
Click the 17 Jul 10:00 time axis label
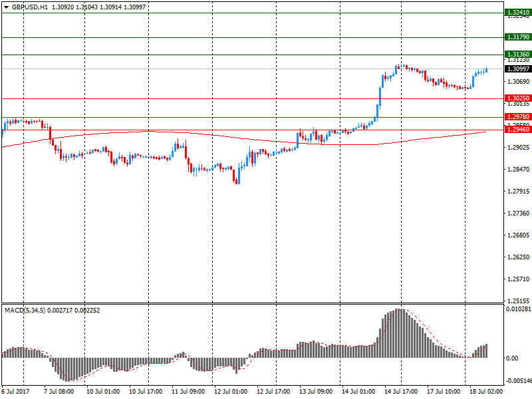click(444, 392)
